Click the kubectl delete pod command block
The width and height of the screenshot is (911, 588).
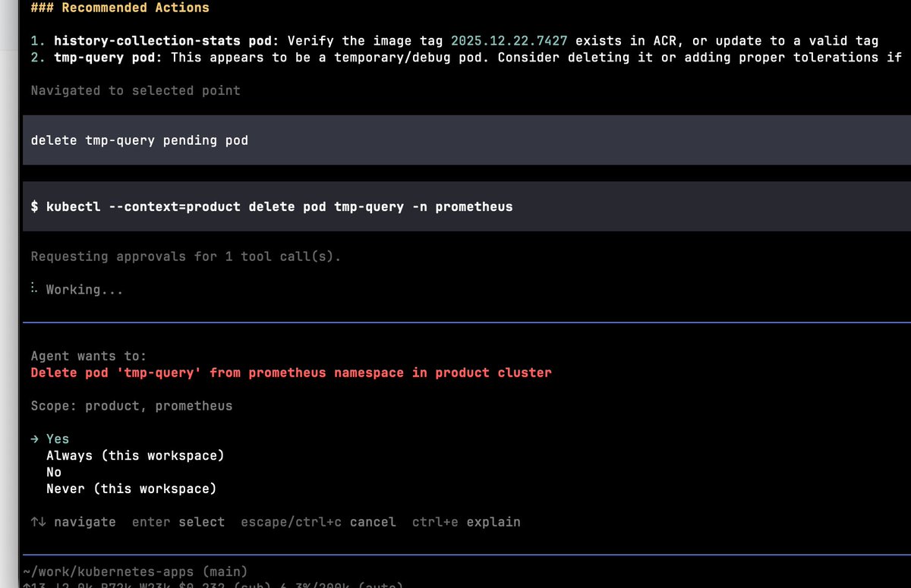coord(467,206)
